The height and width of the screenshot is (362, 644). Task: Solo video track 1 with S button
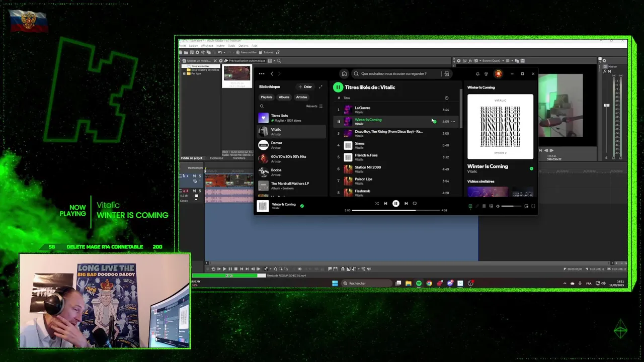(x=200, y=176)
